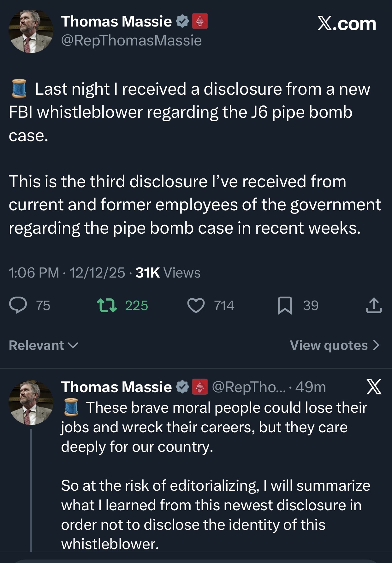Screen dimensions: 392x563
Task: Click the share upload arrow icon
Action: point(374,305)
